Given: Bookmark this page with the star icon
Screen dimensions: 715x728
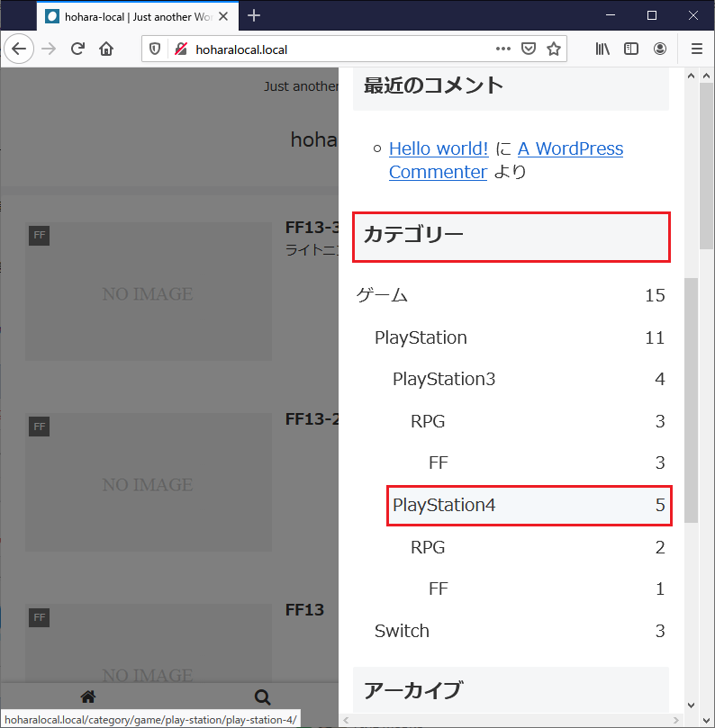Looking at the screenshot, I should [554, 49].
